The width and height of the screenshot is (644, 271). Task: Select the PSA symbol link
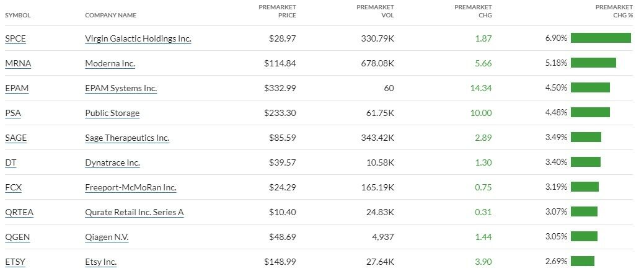pyautogui.click(x=12, y=113)
